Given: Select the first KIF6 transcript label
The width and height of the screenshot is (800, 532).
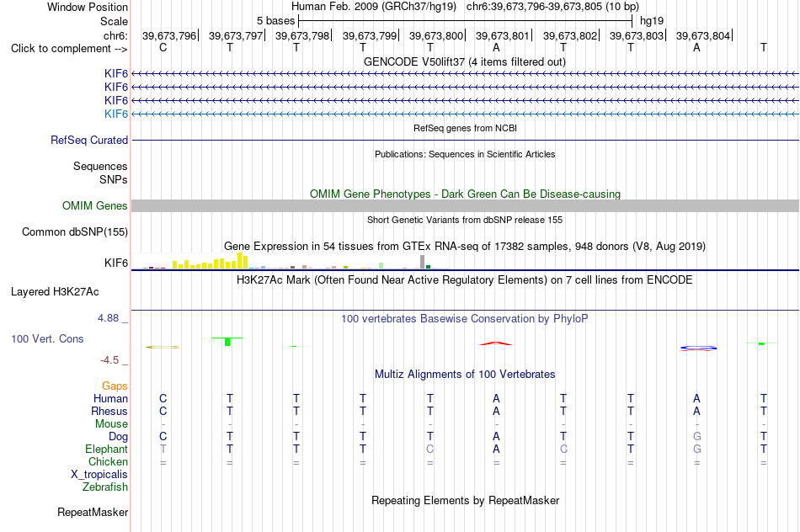Looking at the screenshot, I should click(x=116, y=74).
